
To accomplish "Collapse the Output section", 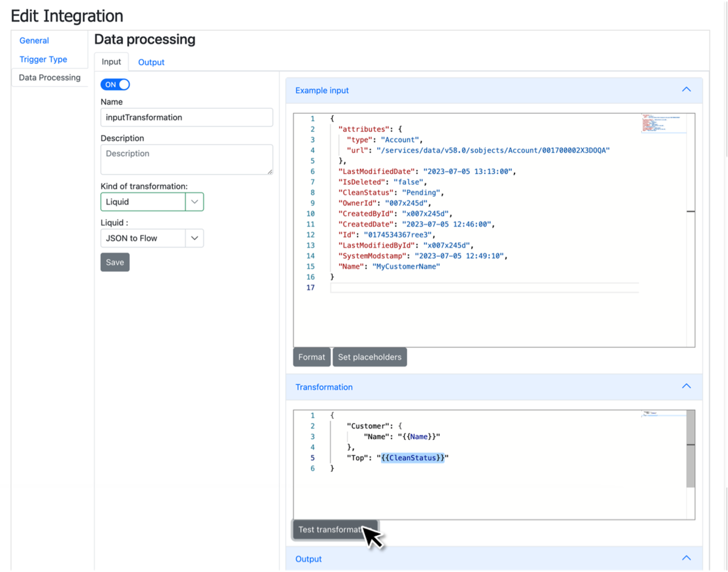I will point(686,557).
